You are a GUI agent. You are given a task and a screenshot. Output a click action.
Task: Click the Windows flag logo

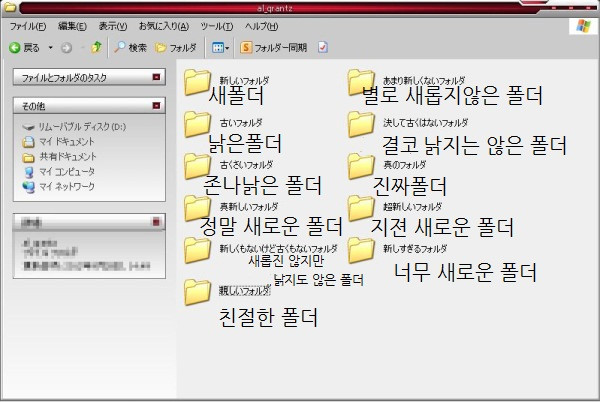click(x=584, y=26)
